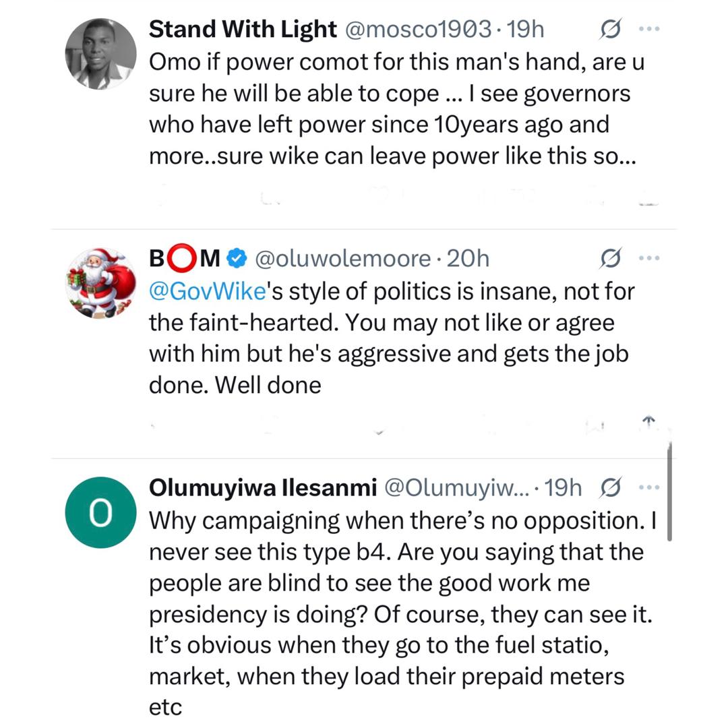This screenshot has width=728, height=728.
Task: Click the reply icon under Stand With Light's tweet
Action: click(158, 195)
